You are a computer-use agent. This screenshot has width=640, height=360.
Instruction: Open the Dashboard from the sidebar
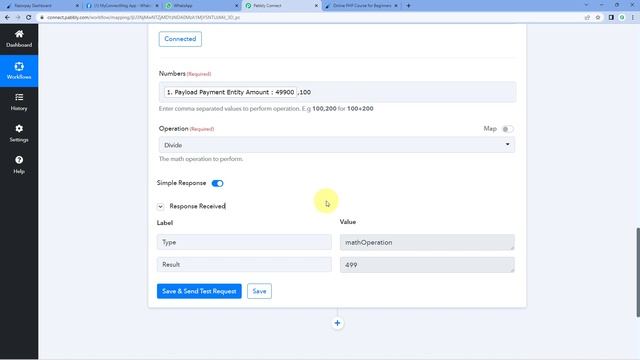pyautogui.click(x=19, y=39)
